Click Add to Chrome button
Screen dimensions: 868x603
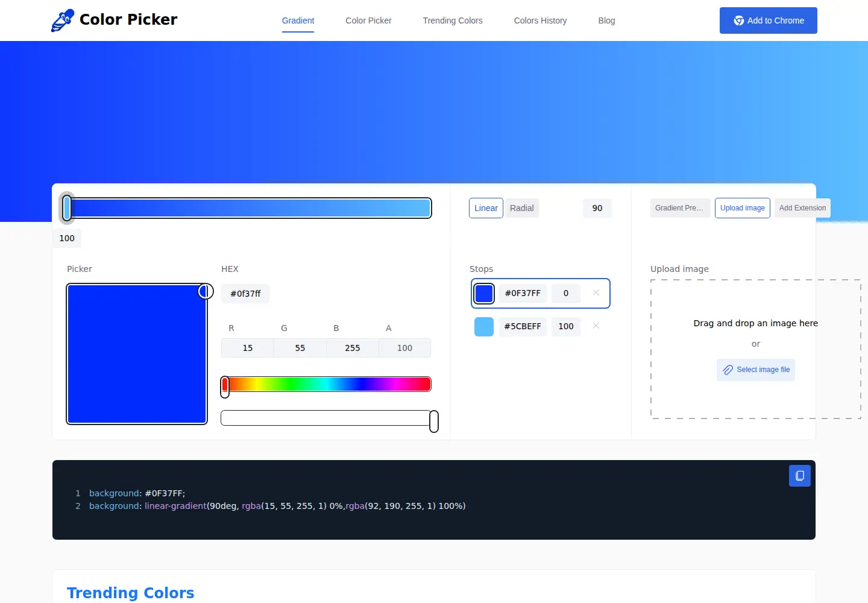pos(768,21)
